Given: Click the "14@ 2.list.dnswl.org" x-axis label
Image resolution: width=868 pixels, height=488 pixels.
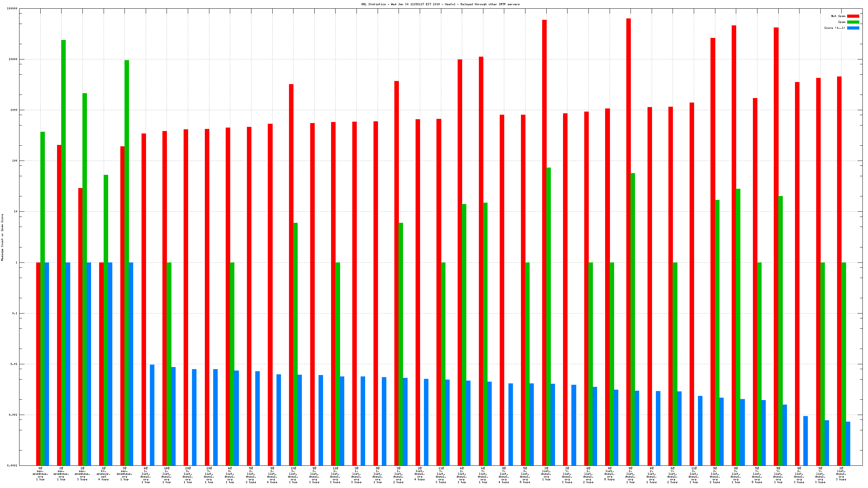Looking at the screenshot, I should coord(167,475).
